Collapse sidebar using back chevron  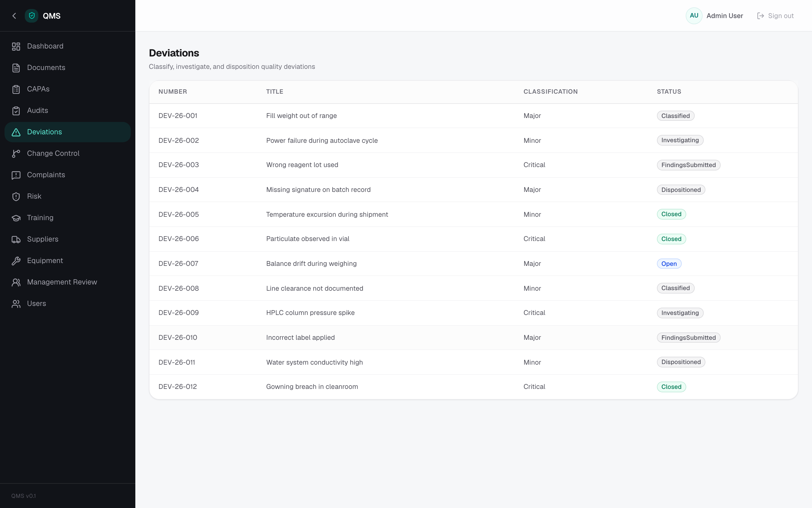click(x=14, y=16)
